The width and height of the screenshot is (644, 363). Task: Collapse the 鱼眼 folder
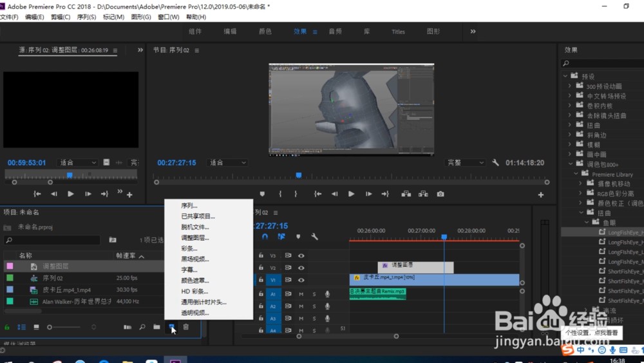click(x=587, y=222)
